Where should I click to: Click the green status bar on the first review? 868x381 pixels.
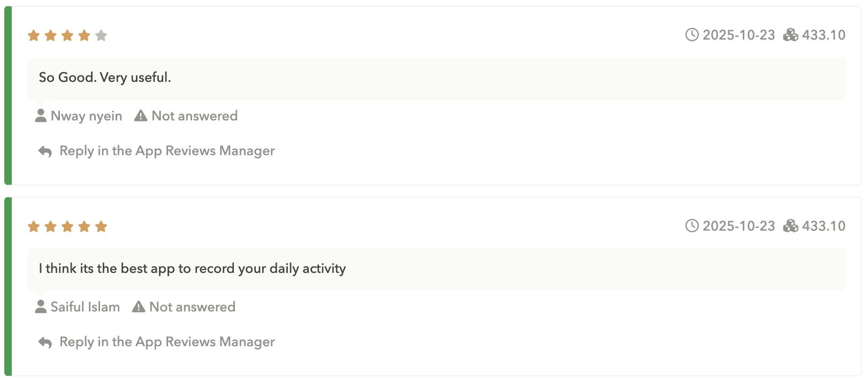click(x=7, y=96)
